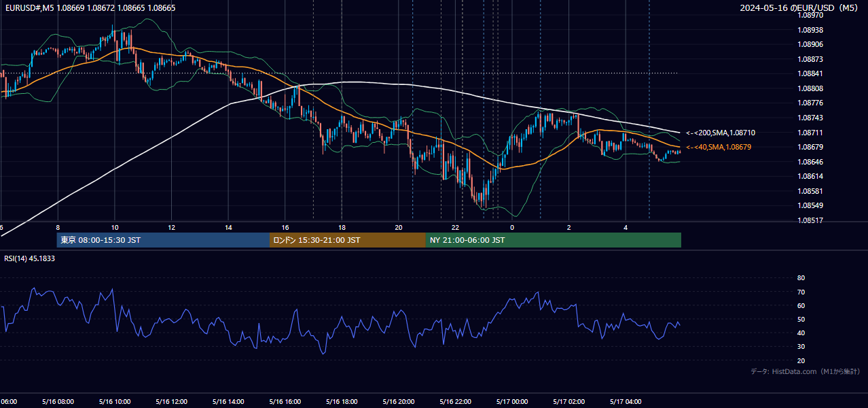Click hour tick 12 under price chart
The width and height of the screenshot is (868, 408).
[x=172, y=227]
